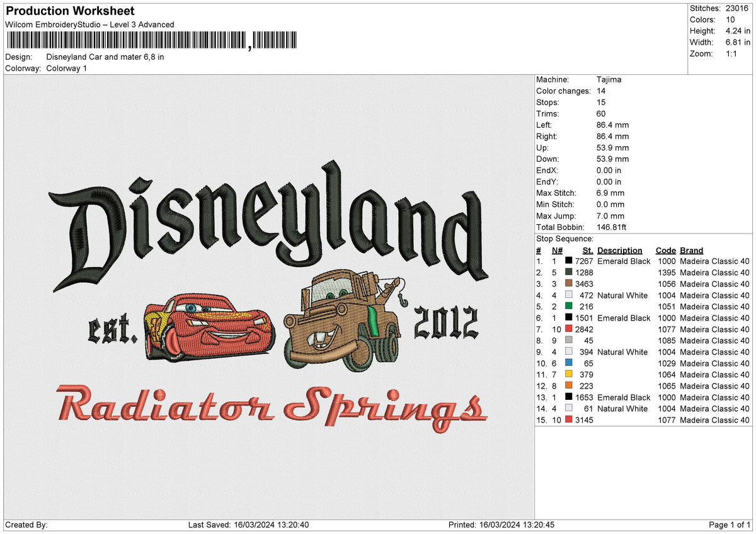Click the Max Jump value '7.0 mm'
This screenshot has height=534, width=756.
(x=610, y=215)
